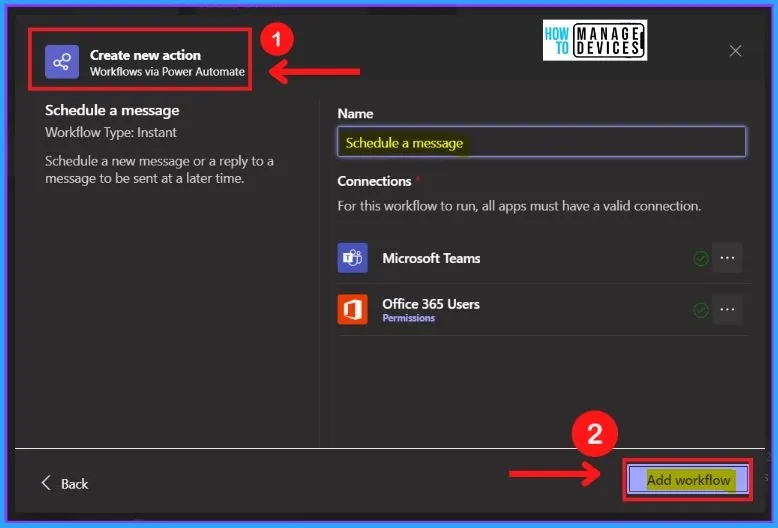Screen dimensions: 778x528
Task: Open more options for Office 365 Users
Action: [x=727, y=310]
